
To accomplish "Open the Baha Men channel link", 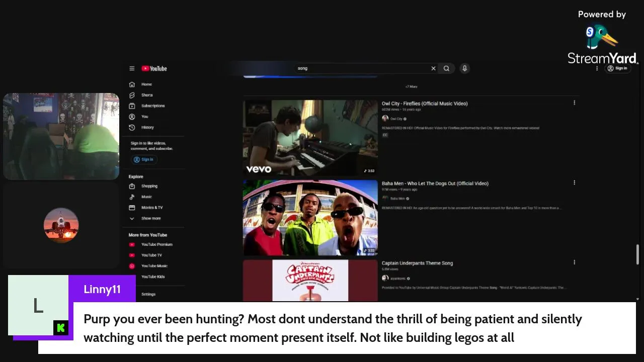I will (397, 199).
